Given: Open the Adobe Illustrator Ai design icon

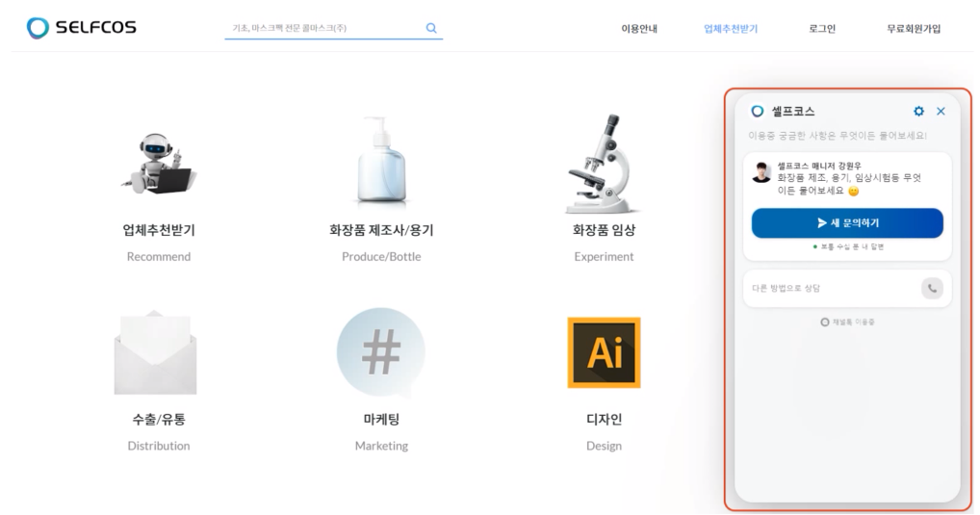Looking at the screenshot, I should pos(604,352).
